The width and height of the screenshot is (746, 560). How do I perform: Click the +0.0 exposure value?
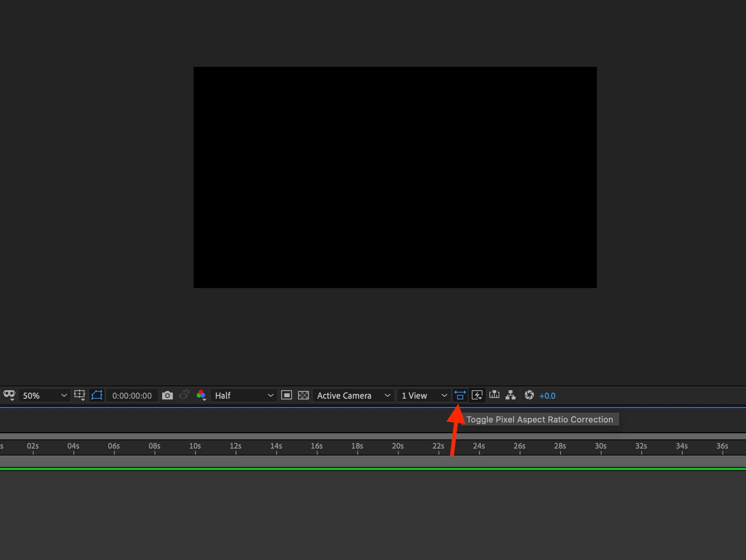tap(547, 396)
